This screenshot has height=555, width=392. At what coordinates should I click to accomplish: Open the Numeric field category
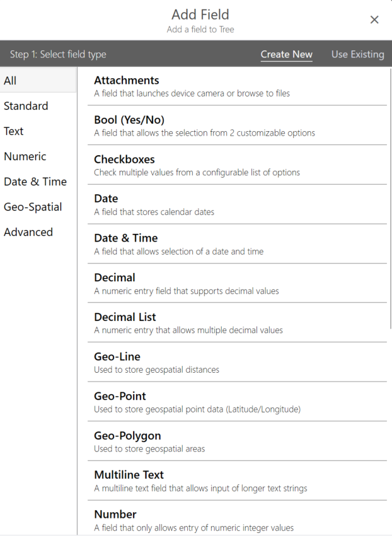pos(25,156)
